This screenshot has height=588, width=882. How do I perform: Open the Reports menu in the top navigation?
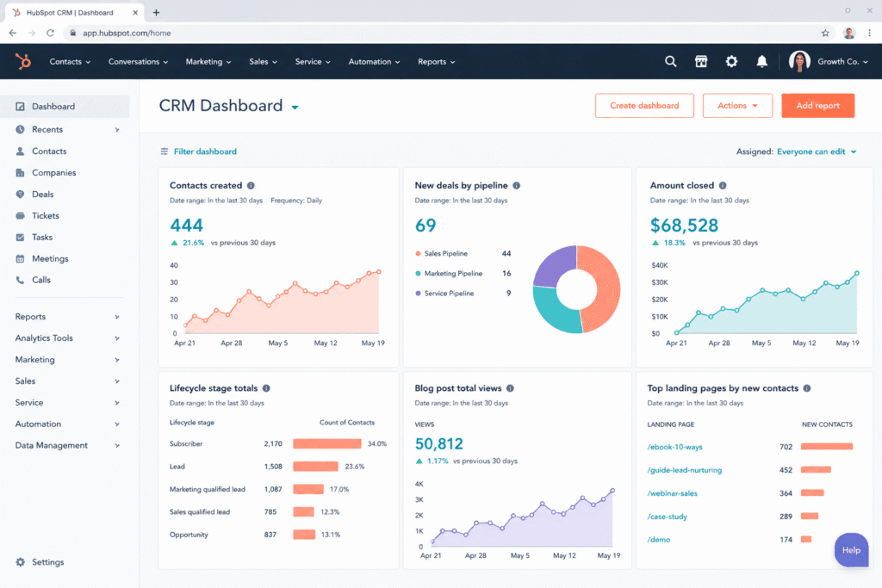[436, 62]
